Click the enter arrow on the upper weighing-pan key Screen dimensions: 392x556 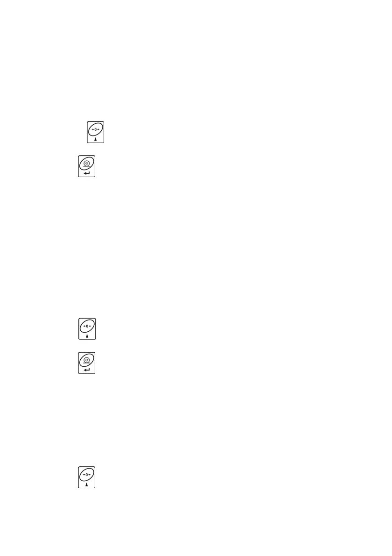point(87,173)
